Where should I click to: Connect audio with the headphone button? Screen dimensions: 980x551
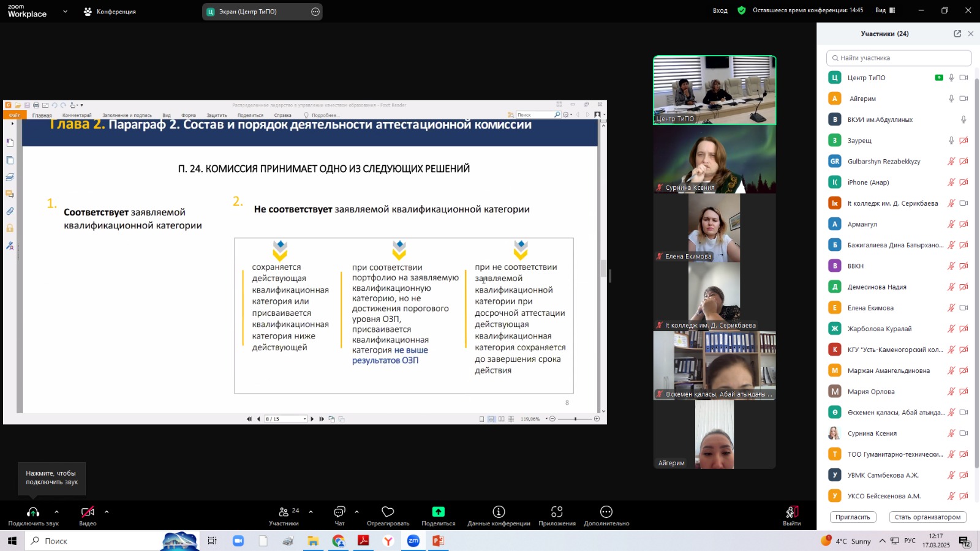tap(33, 512)
